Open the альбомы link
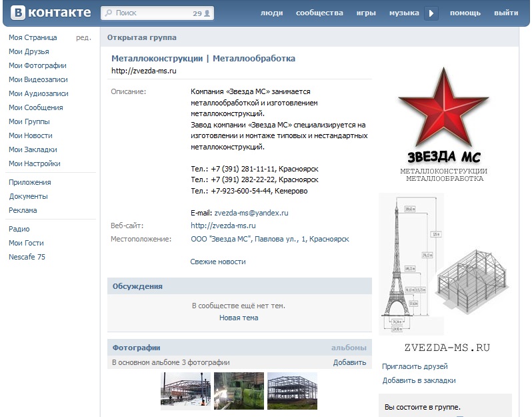The width and height of the screenshot is (532, 417). click(349, 348)
